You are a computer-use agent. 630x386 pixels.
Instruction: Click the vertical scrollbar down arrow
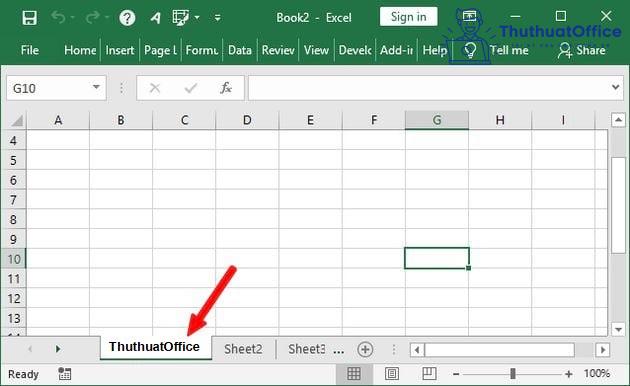(618, 329)
